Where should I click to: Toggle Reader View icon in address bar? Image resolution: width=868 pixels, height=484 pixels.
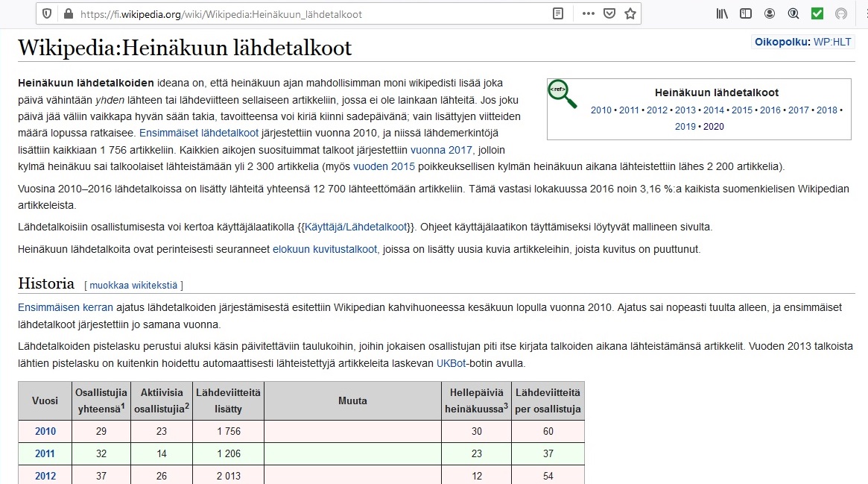(558, 14)
